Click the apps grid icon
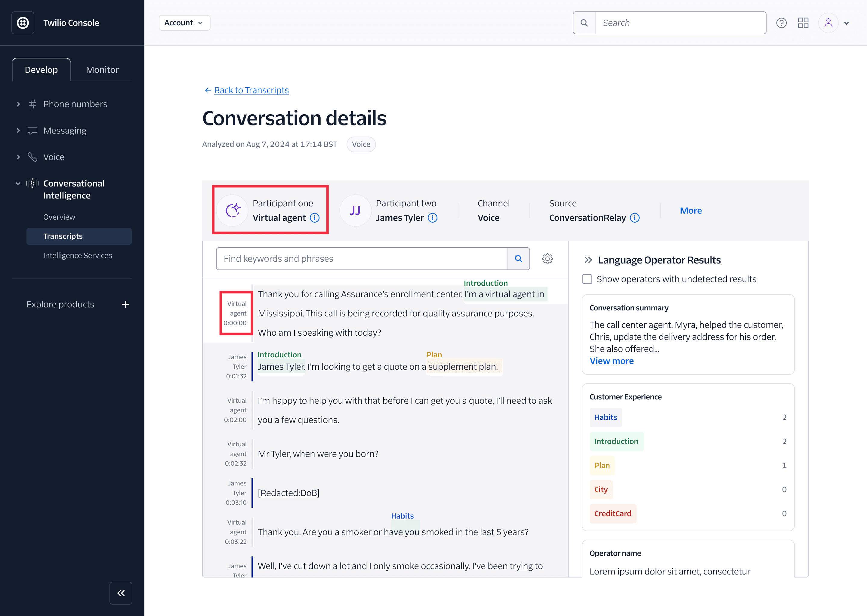The height and width of the screenshot is (616, 867). 803,23
